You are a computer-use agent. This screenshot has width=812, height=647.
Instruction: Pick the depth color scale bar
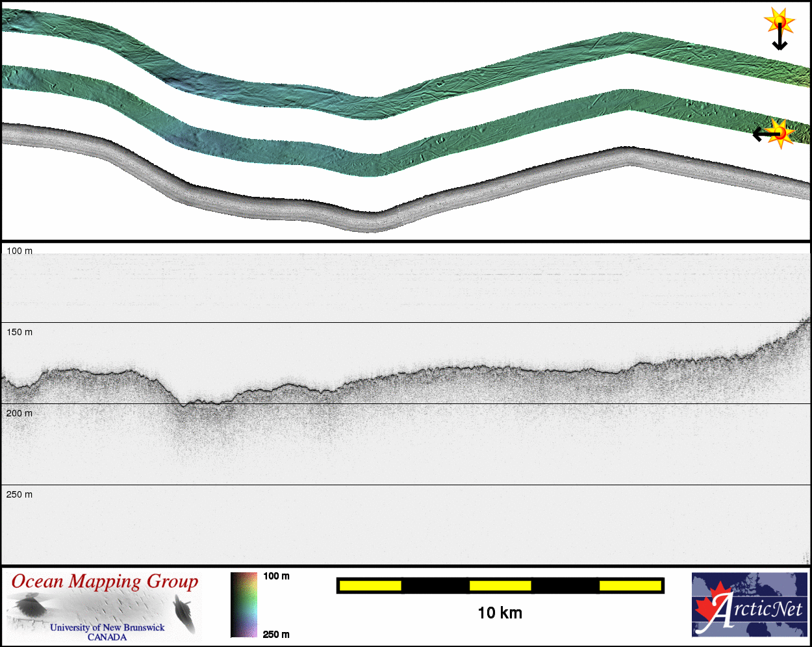[x=244, y=605]
